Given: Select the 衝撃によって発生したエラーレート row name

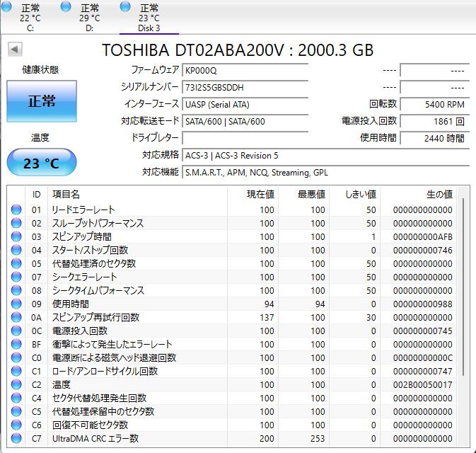Looking at the screenshot, I should point(112,344).
